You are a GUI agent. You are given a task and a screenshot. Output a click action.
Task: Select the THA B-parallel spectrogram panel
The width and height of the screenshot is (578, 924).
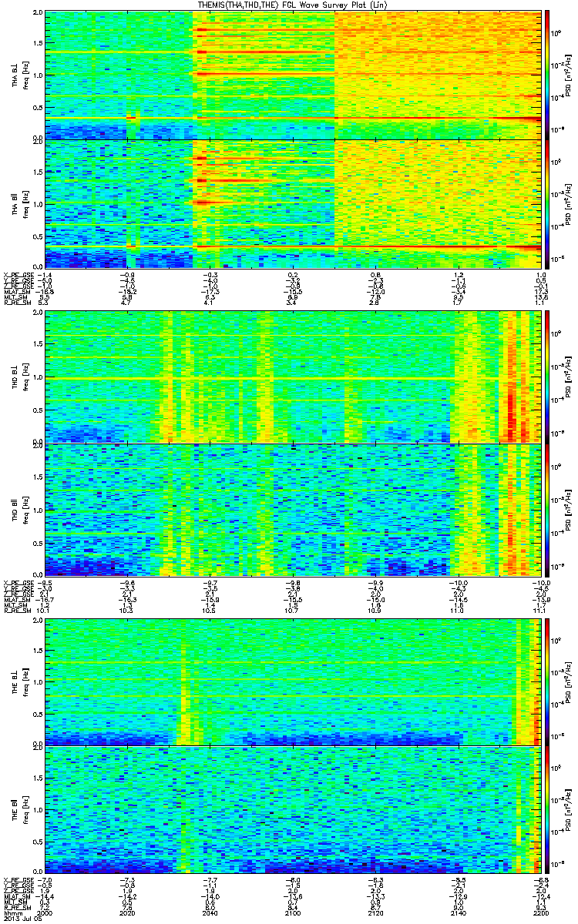pos(292,203)
